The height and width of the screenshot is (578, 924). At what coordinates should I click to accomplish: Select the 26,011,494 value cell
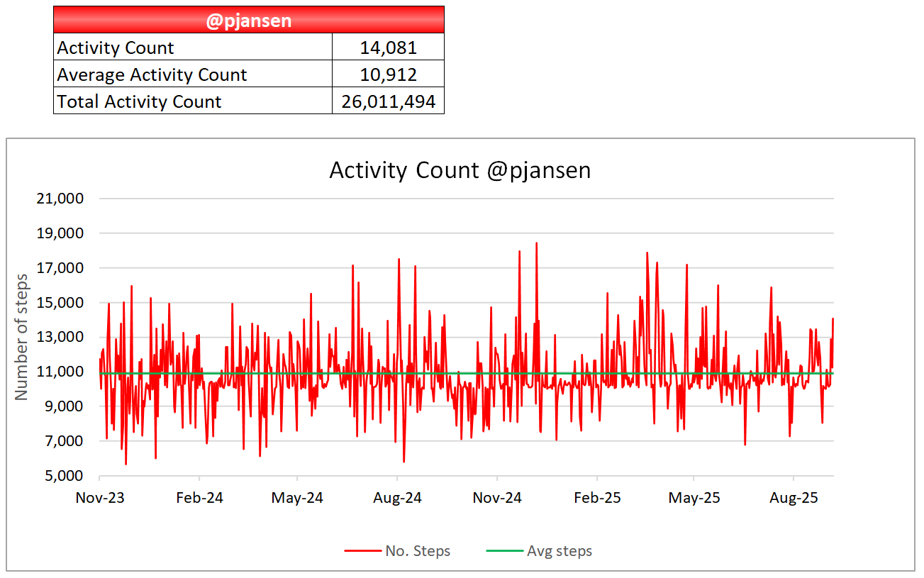pyautogui.click(x=388, y=101)
